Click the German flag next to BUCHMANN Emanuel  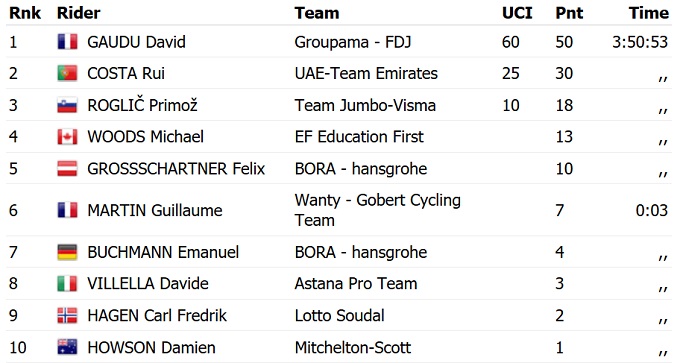(67, 252)
